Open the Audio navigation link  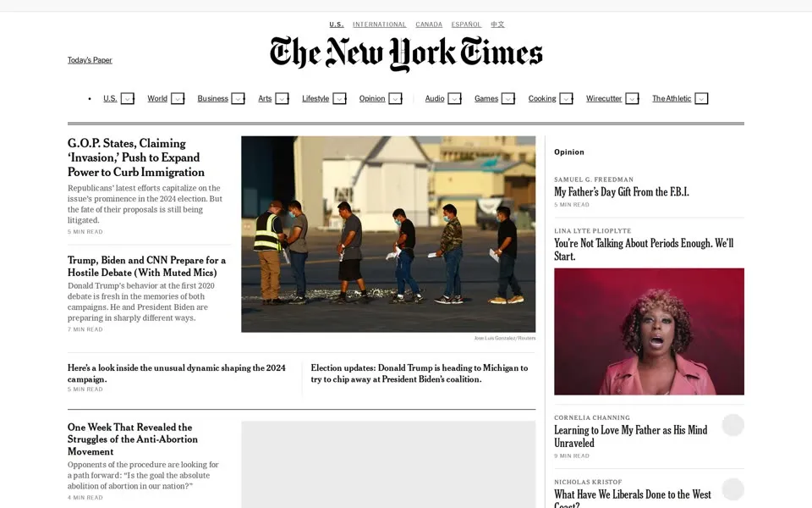point(435,98)
